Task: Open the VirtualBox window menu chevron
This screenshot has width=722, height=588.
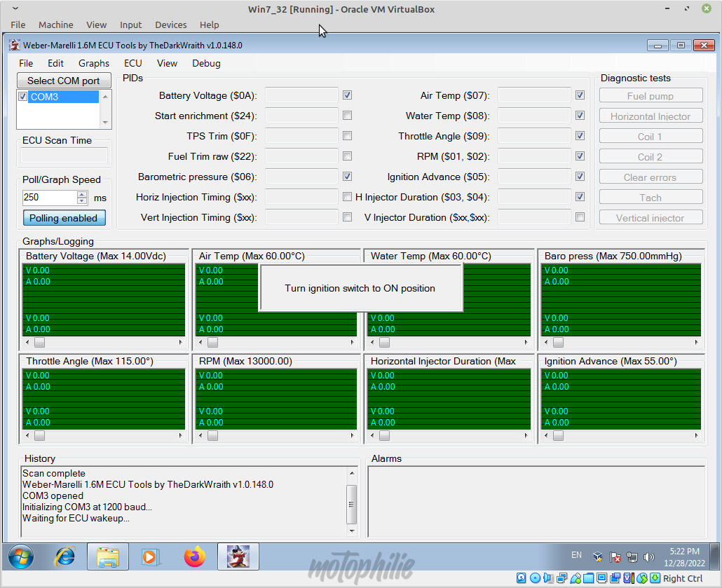Action: pyautogui.click(x=15, y=8)
